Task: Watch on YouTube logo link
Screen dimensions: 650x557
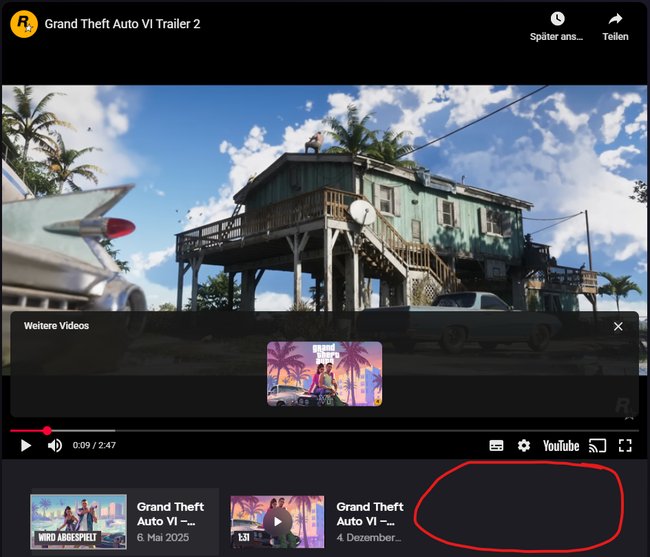Action: [561, 446]
